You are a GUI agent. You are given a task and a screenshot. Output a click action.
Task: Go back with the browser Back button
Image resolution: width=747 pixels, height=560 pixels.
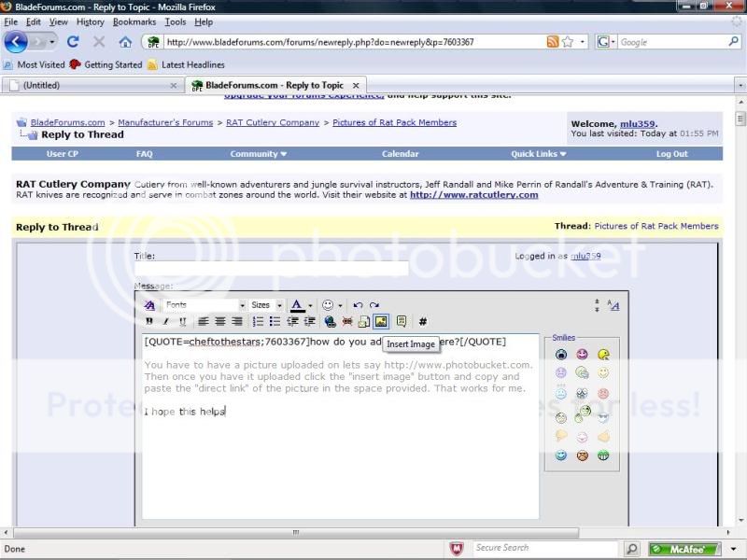click(x=16, y=42)
